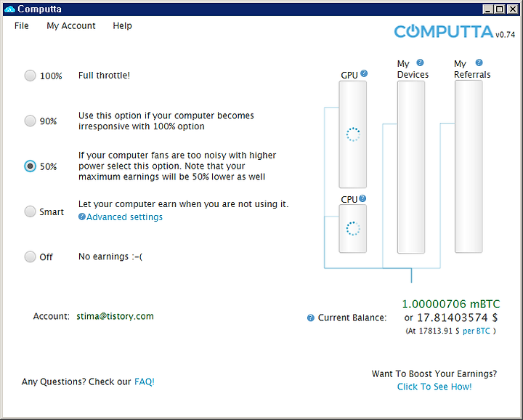Open the Advanced settings link
Image resolution: width=523 pixels, height=420 pixels.
(124, 217)
